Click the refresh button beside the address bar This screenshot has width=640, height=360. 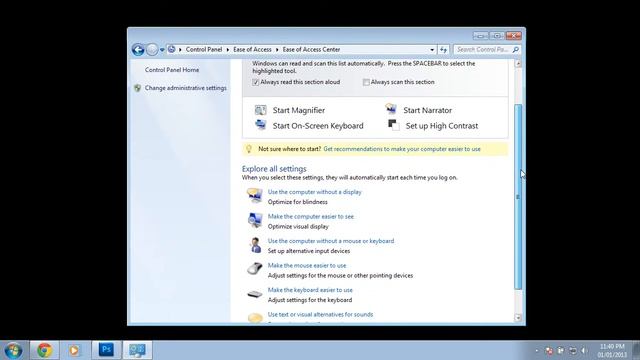(444, 50)
